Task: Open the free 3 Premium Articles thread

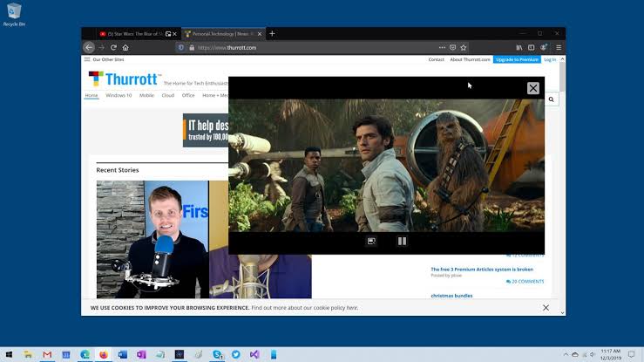Action: coord(482,270)
